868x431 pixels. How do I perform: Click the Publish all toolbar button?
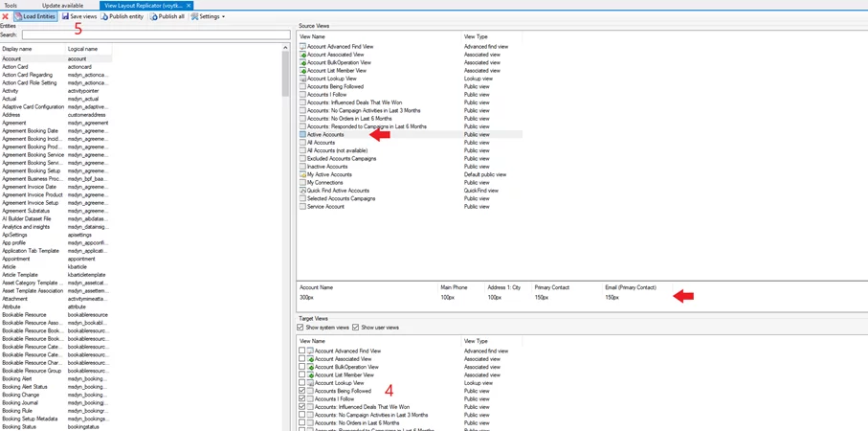tap(167, 16)
